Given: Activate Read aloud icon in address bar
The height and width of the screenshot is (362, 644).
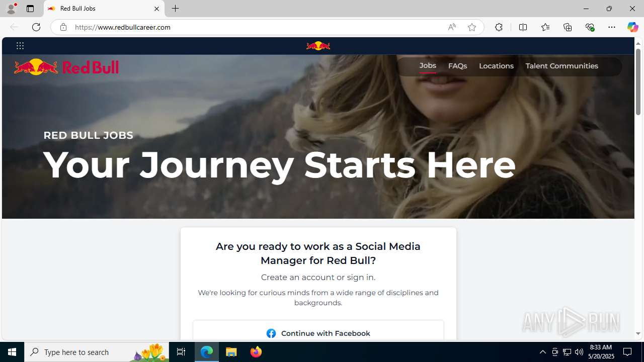Looking at the screenshot, I should tap(452, 27).
